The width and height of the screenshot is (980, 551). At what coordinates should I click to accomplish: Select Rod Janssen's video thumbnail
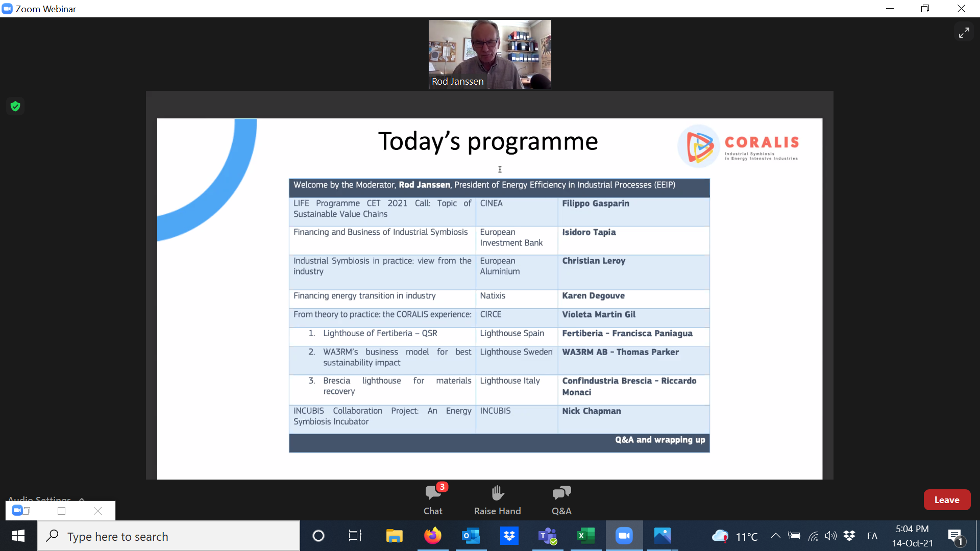[x=489, y=54]
